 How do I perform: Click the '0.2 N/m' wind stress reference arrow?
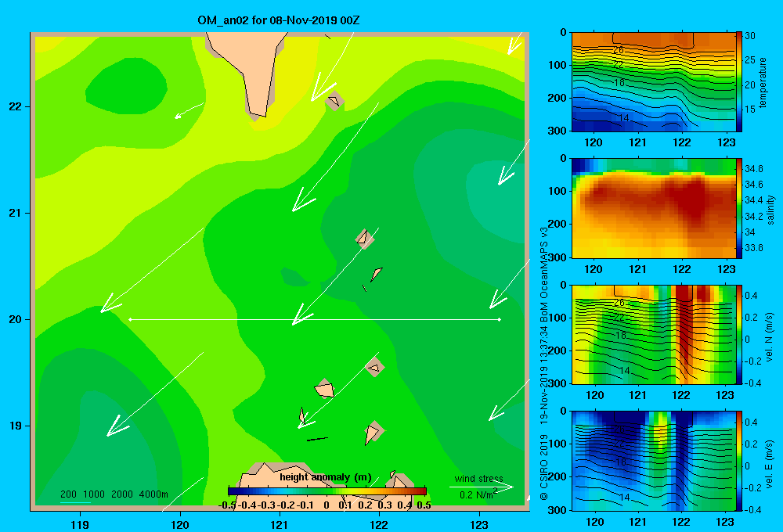[482, 487]
